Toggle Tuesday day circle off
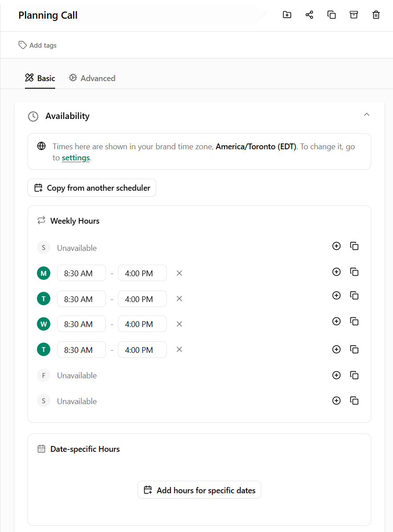Viewport: 393px width, 532px height. [x=44, y=299]
